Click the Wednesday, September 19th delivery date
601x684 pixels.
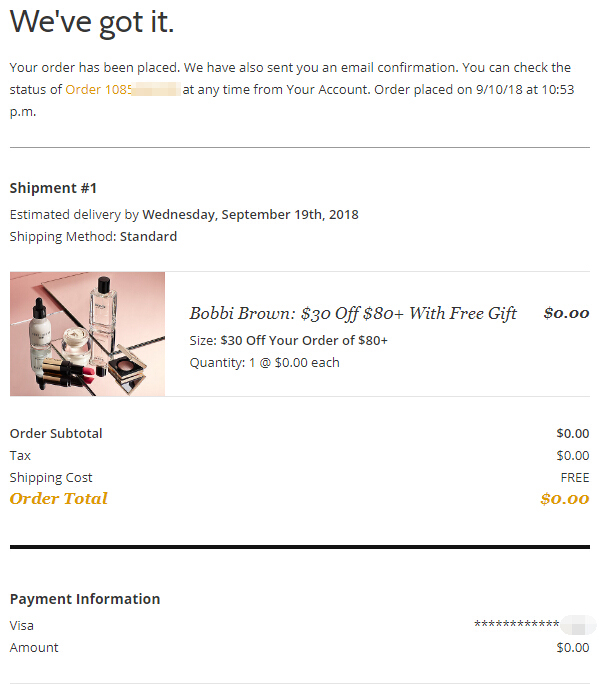[x=250, y=215]
